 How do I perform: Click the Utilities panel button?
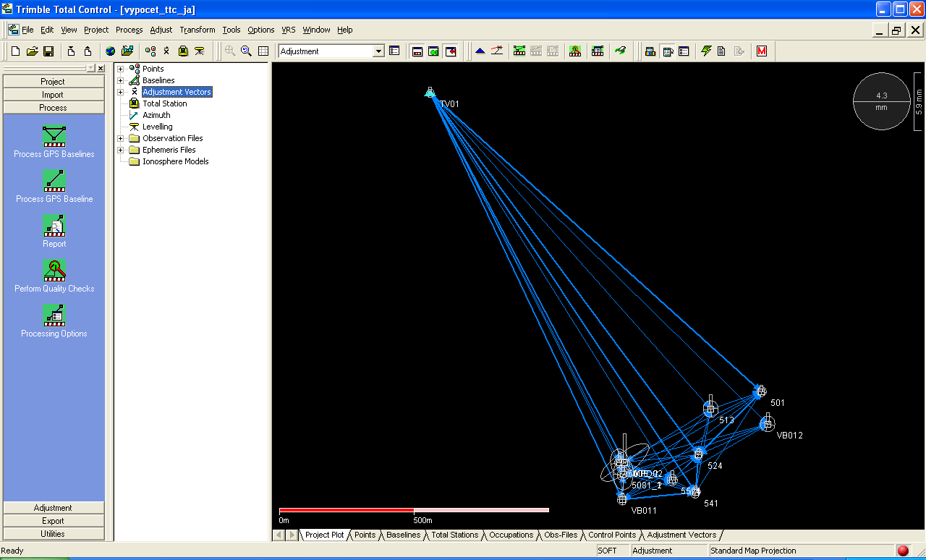pyautogui.click(x=53, y=534)
